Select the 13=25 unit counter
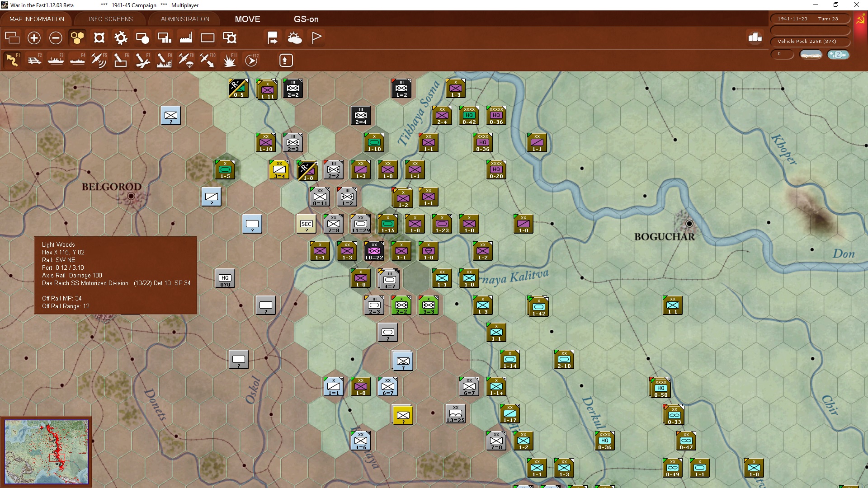868x488 pixels. pos(456,414)
